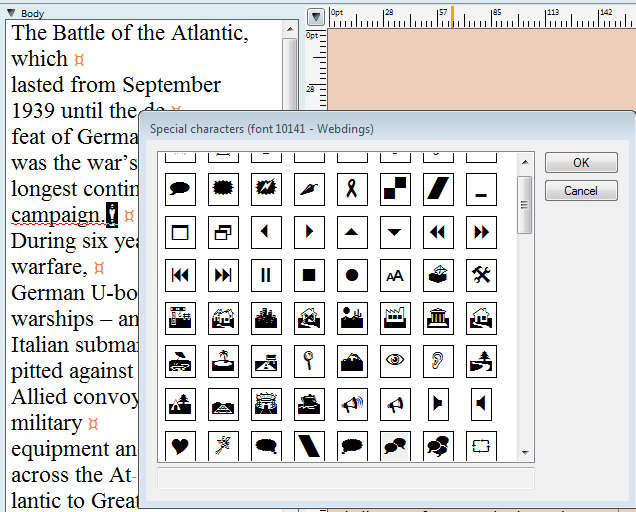Choose the palm tree island character
Image resolution: width=636 pixels, height=512 pixels.
pyautogui.click(x=223, y=361)
